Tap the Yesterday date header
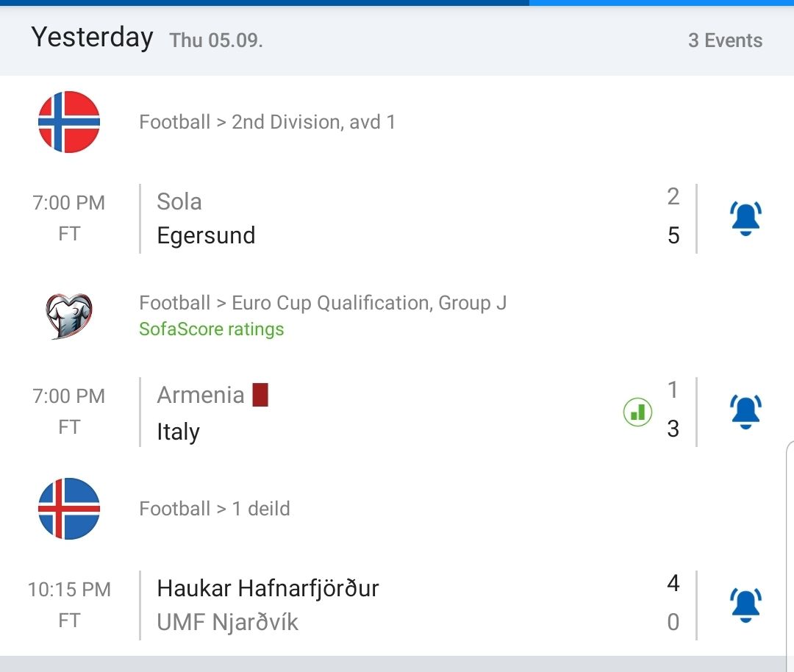794x672 pixels. [92, 37]
